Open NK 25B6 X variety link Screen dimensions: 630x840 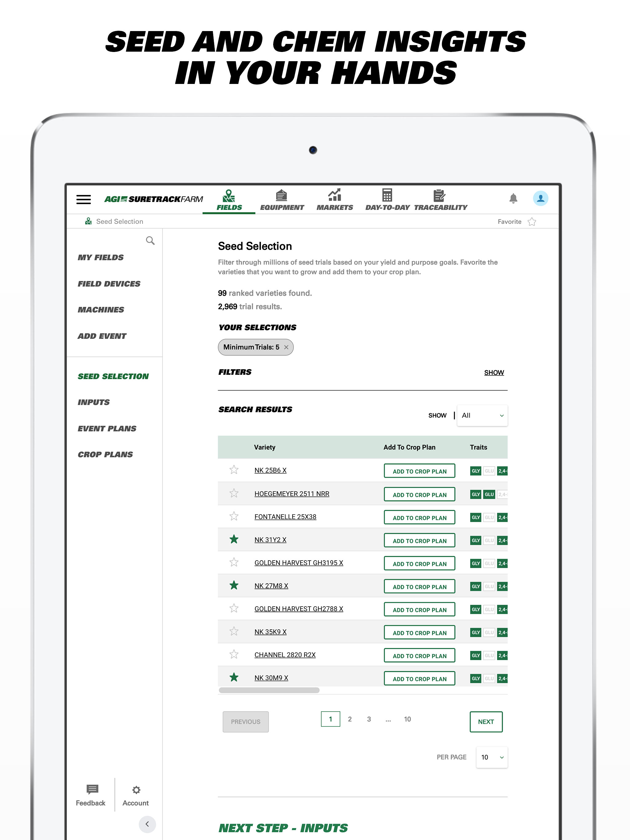point(270,470)
